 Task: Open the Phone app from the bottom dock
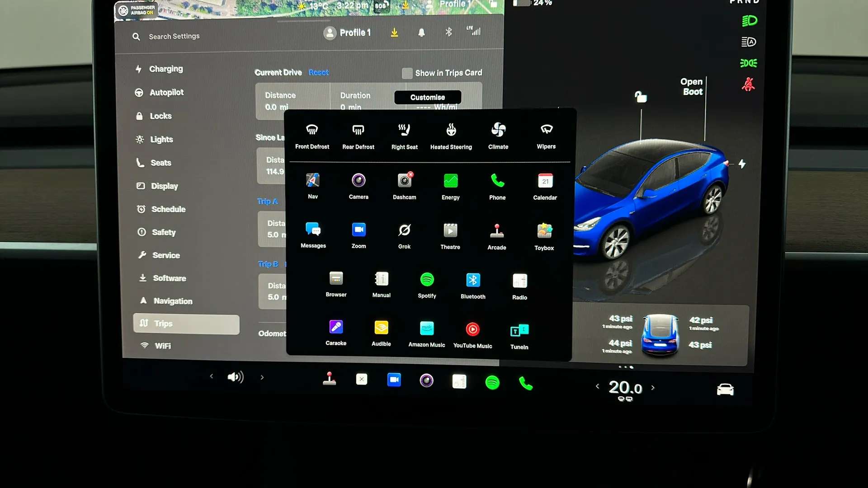(525, 383)
